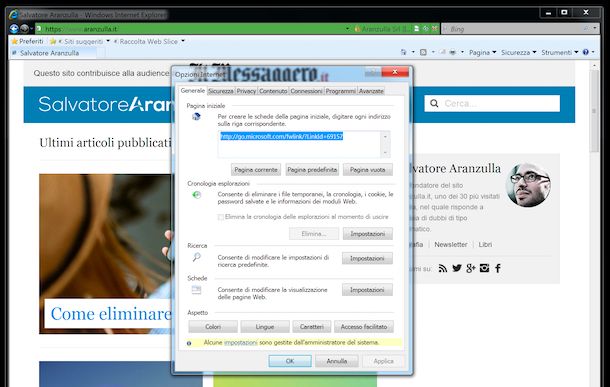The width and height of the screenshot is (610, 387).
Task: Switch to the Connessioni tab
Action: (x=306, y=91)
